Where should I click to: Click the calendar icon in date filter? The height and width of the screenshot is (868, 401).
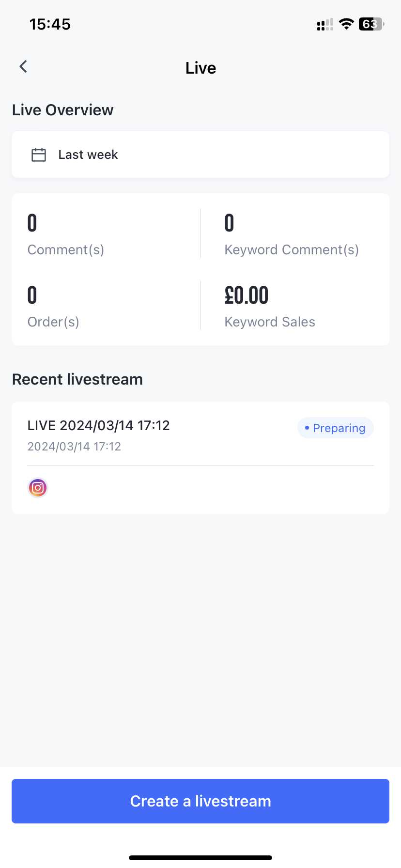[x=39, y=155]
